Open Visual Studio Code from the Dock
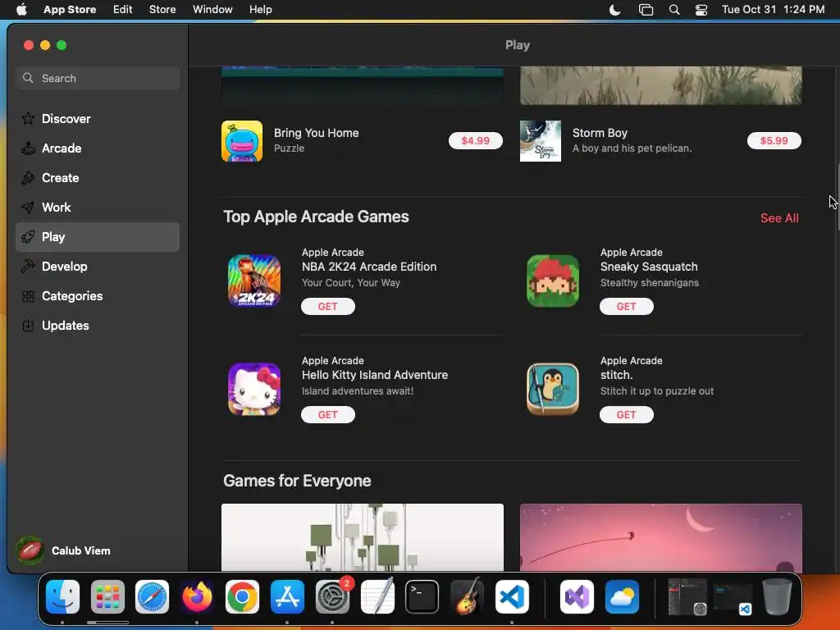The height and width of the screenshot is (630, 840). click(x=512, y=597)
